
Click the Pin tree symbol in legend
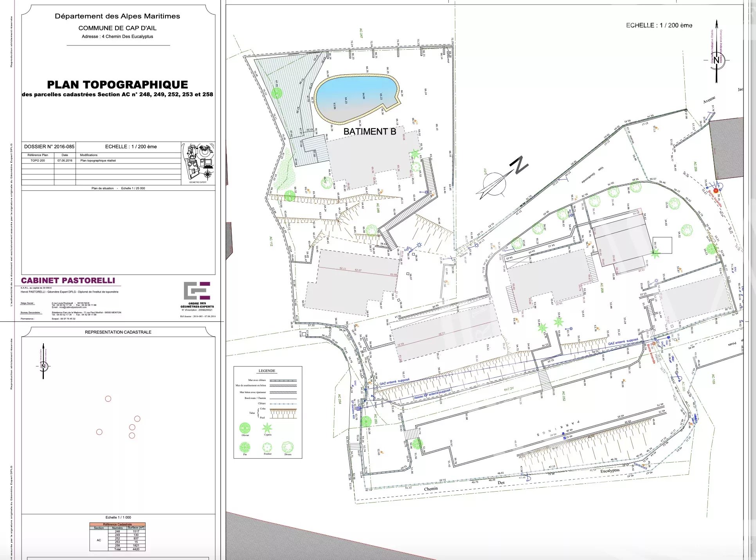(245, 447)
